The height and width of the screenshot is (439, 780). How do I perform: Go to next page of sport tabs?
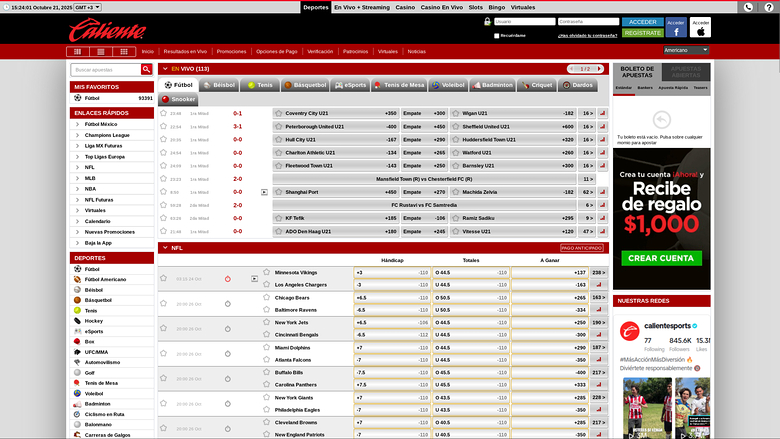tap(606, 69)
